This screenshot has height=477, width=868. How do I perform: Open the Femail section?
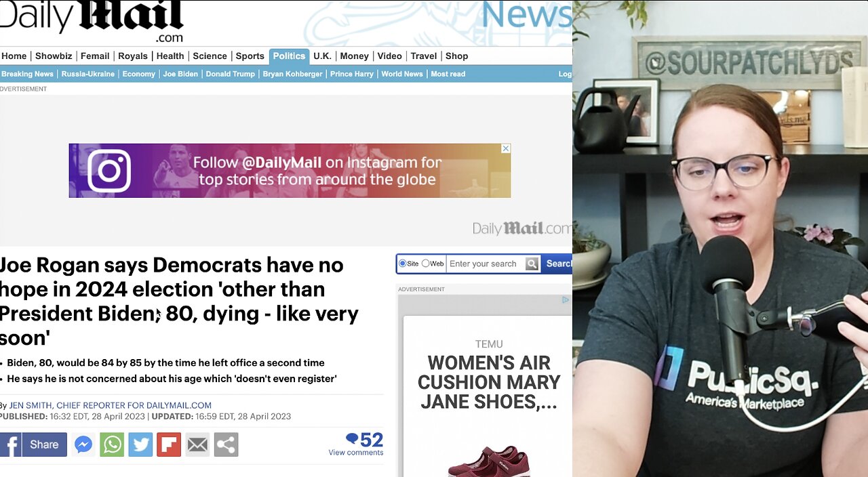coord(95,56)
